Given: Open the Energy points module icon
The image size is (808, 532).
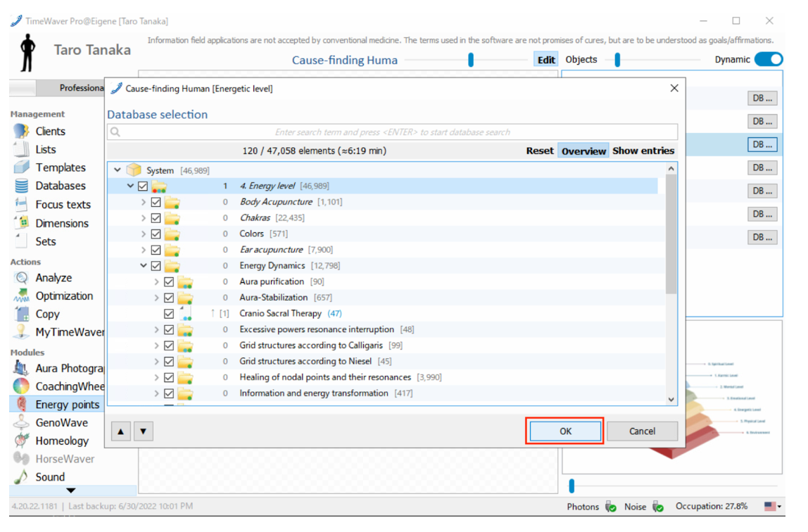Looking at the screenshot, I should pos(22,405).
